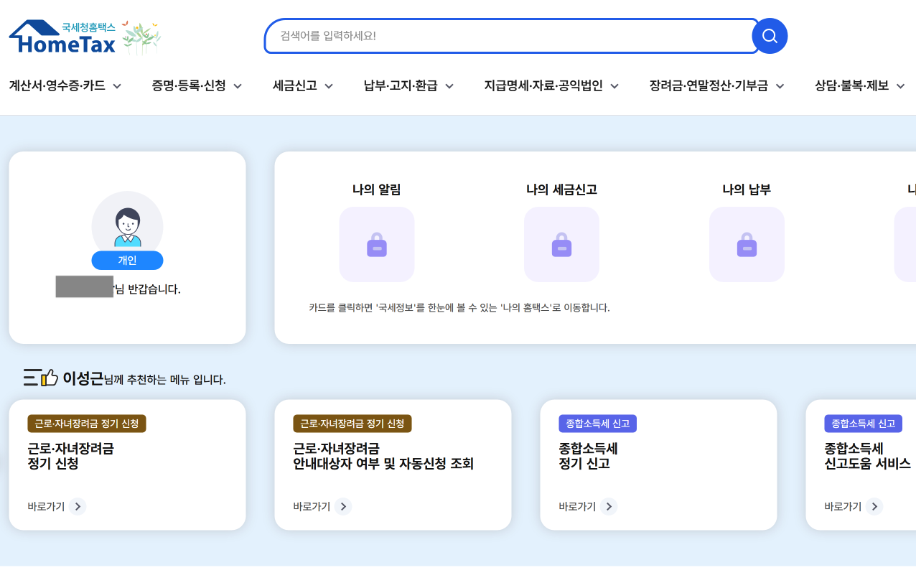Click the lock icon under 나의 알림
Viewport: 916px width, 588px height.
point(376,244)
